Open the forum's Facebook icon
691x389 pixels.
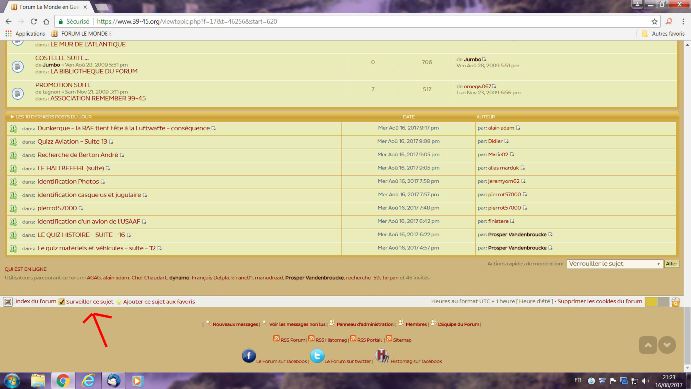tap(249, 356)
